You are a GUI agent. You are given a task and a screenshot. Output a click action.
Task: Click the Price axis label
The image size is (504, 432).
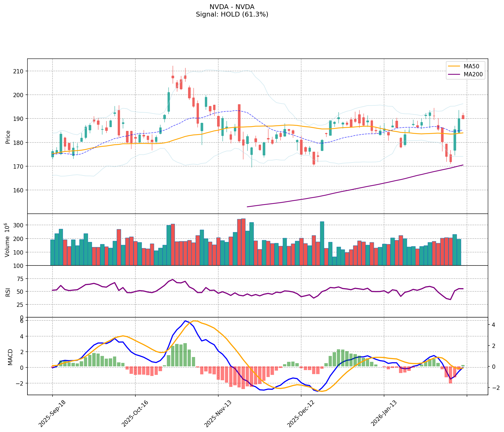click(x=8, y=137)
